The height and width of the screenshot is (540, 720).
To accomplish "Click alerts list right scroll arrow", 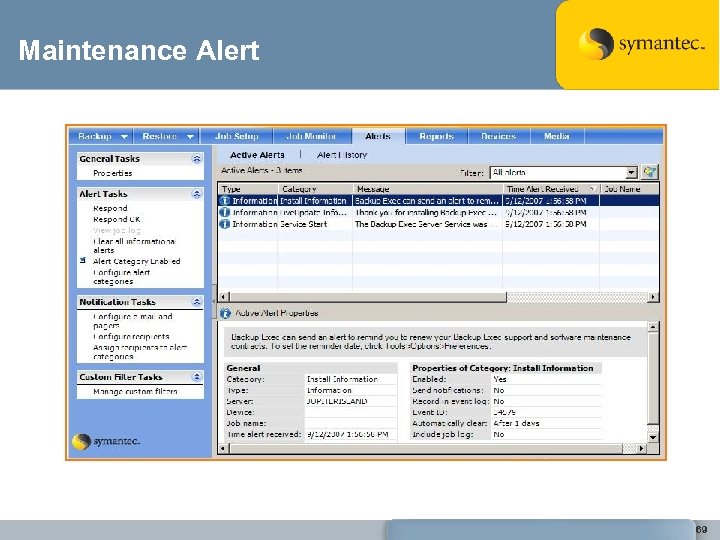I will [x=653, y=297].
